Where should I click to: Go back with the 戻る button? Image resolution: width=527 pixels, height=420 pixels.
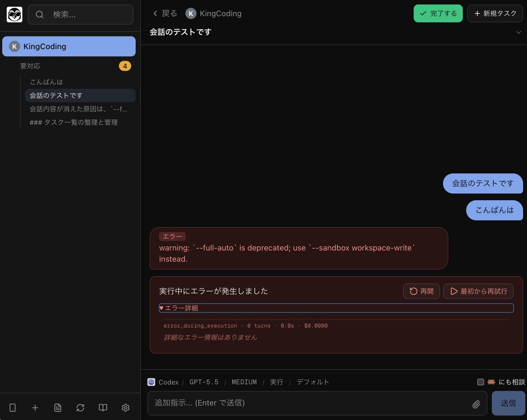165,14
